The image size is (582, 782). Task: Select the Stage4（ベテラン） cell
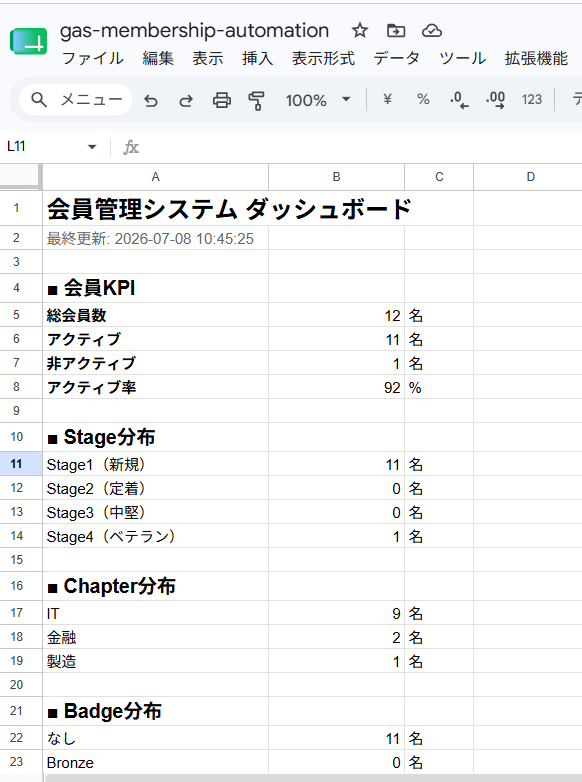tap(156, 536)
